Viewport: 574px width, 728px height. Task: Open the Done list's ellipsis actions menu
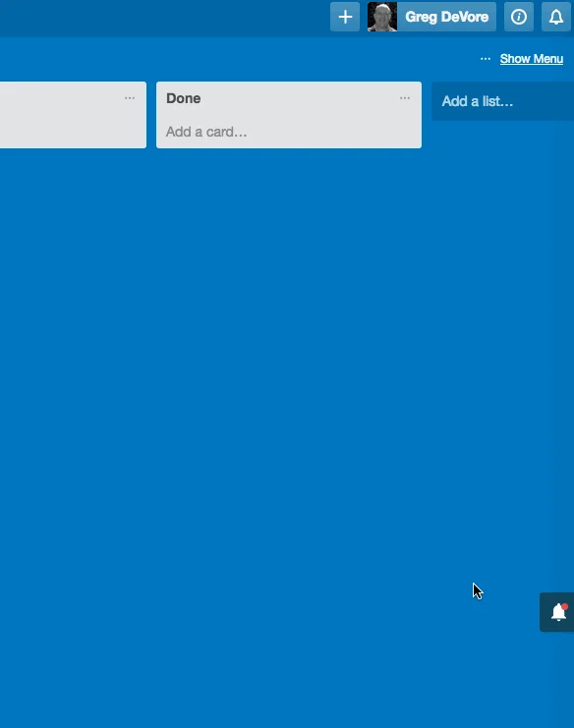click(x=405, y=98)
